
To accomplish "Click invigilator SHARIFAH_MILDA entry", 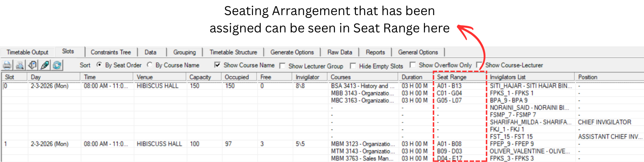I will [530, 122].
